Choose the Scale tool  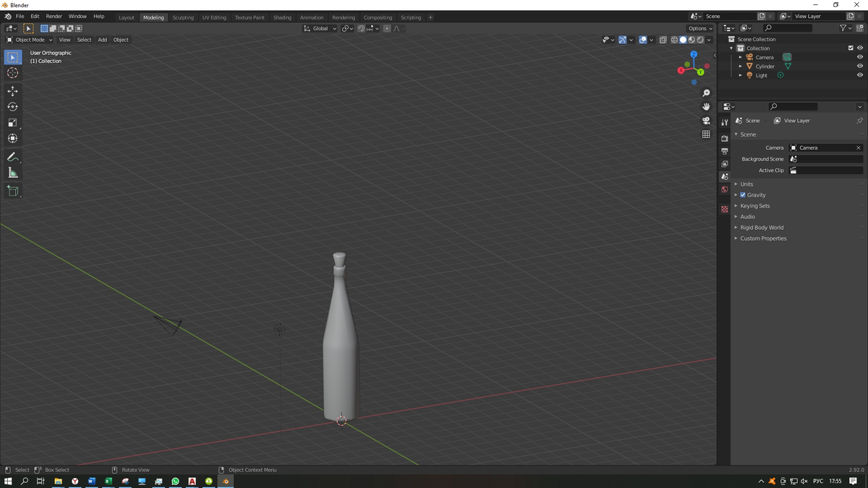pyautogui.click(x=13, y=123)
